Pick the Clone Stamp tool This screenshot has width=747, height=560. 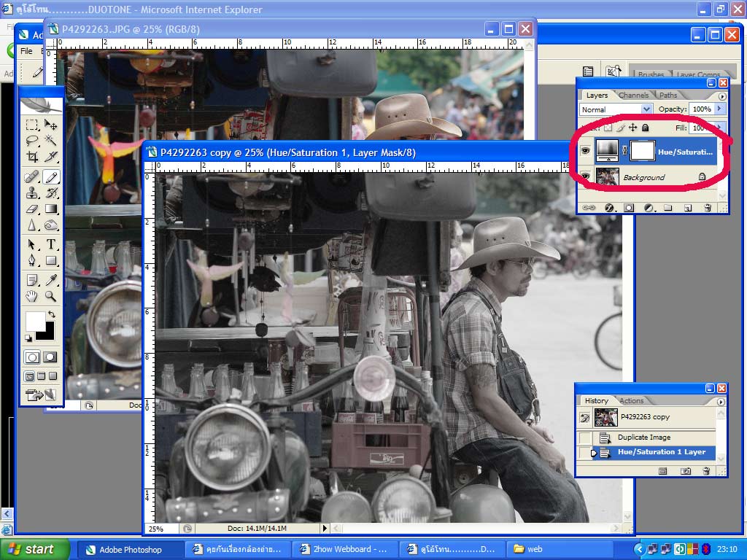[32, 193]
